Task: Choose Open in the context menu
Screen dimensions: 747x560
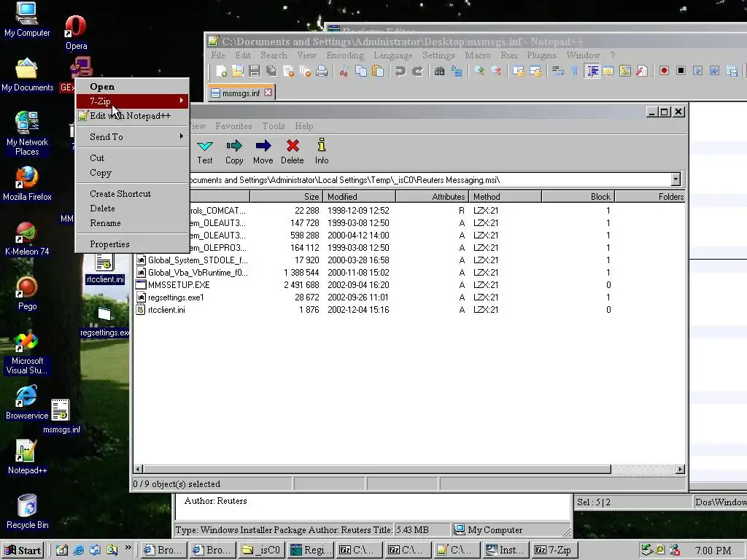Action: point(133,87)
